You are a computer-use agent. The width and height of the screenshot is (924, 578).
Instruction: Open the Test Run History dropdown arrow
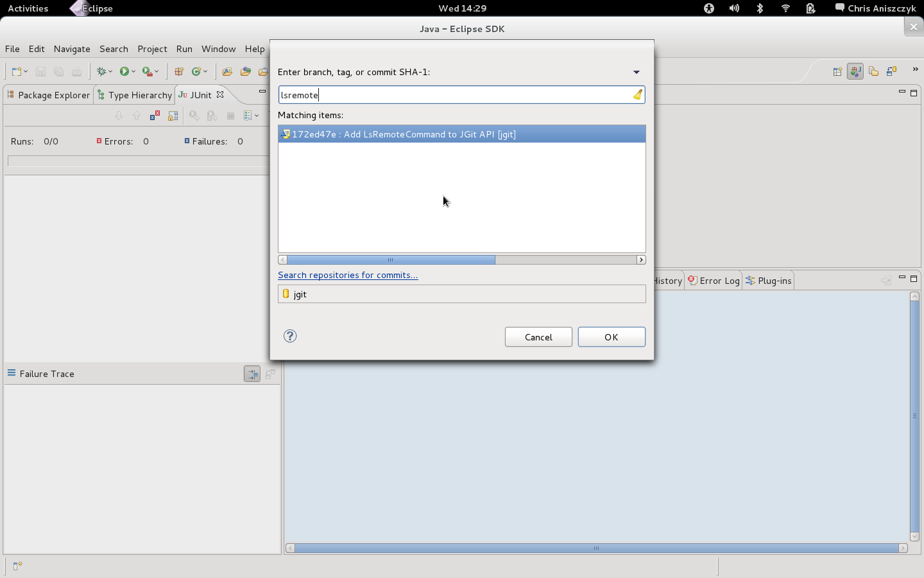(257, 116)
